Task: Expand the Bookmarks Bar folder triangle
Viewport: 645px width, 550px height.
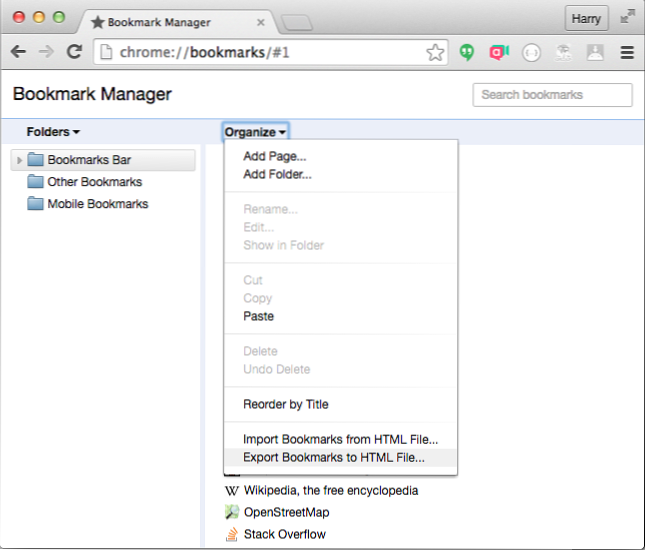Action: [x=19, y=160]
